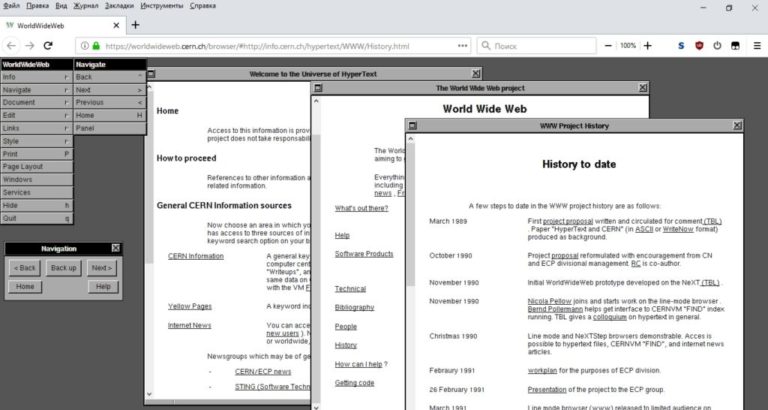Screen dimensions: 768x410
Task: Open the Справка menu
Action: (202, 6)
